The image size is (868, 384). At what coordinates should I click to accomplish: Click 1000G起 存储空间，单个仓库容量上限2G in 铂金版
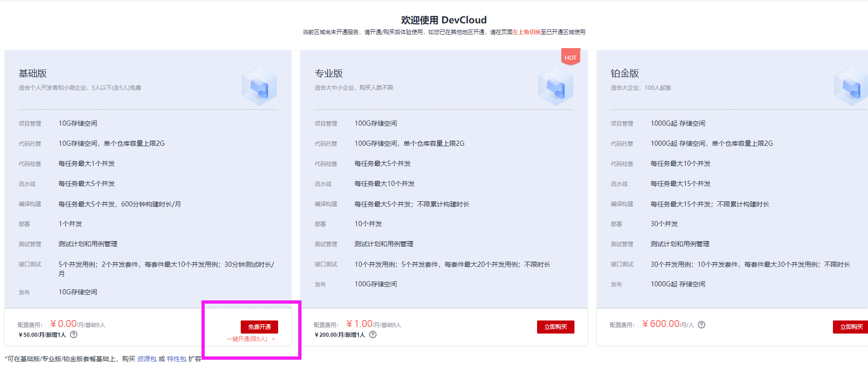click(x=712, y=143)
